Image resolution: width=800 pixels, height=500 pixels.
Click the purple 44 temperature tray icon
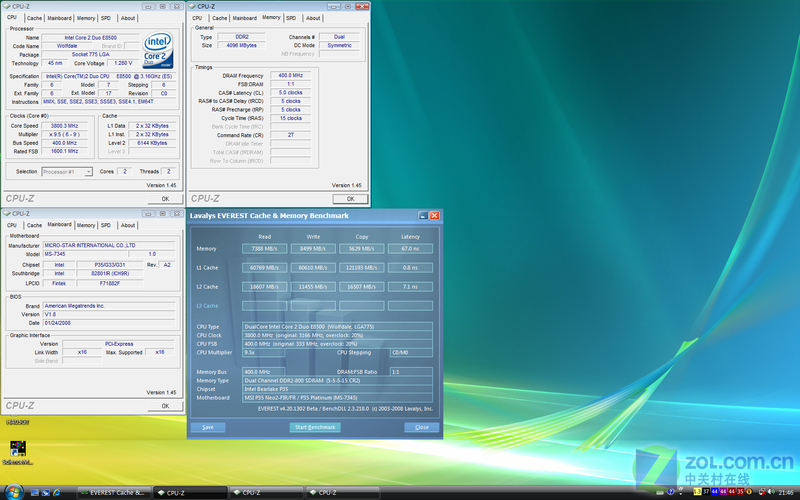(723, 491)
